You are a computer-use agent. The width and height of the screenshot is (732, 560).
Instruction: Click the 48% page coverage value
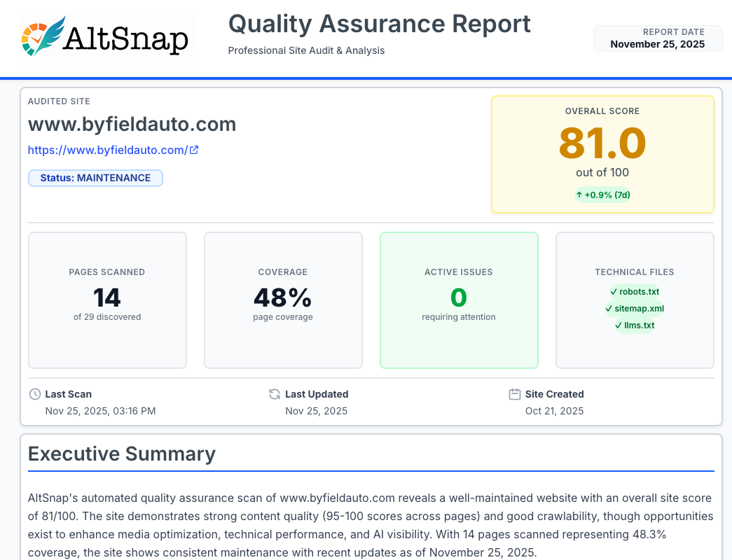coord(282,298)
